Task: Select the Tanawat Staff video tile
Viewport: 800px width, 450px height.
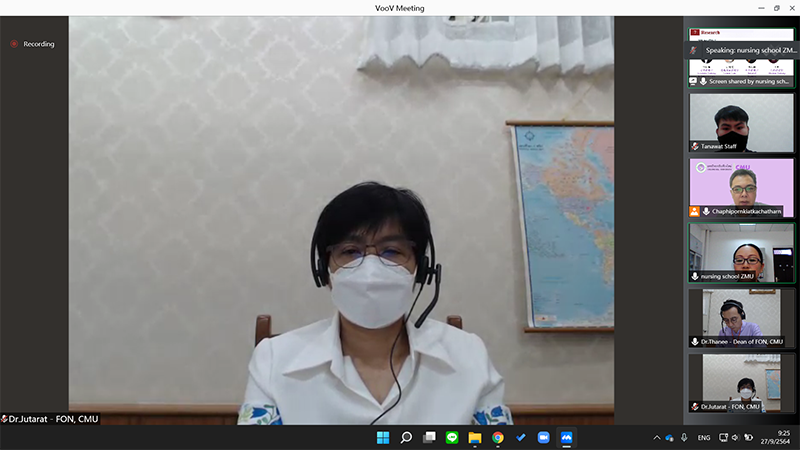Action: [741, 122]
